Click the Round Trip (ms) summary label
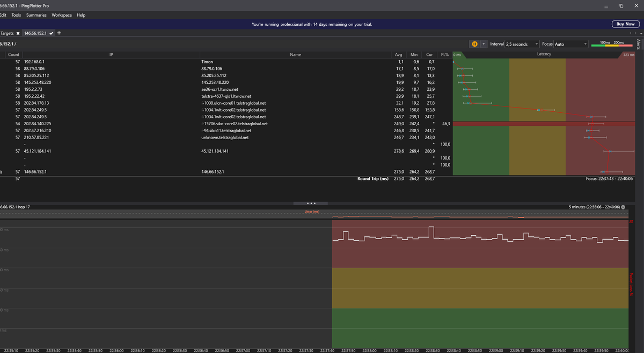The width and height of the screenshot is (644, 353). (x=372, y=178)
